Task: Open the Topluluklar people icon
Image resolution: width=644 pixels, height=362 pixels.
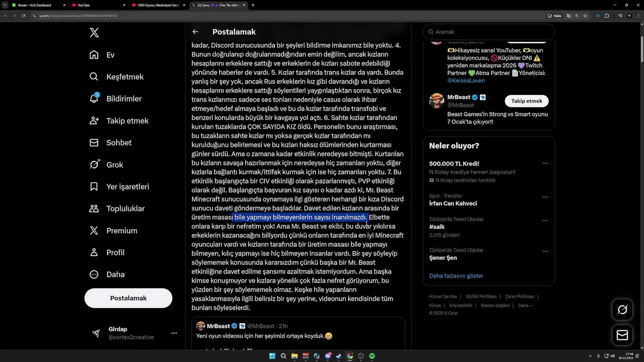Action: click(x=94, y=209)
